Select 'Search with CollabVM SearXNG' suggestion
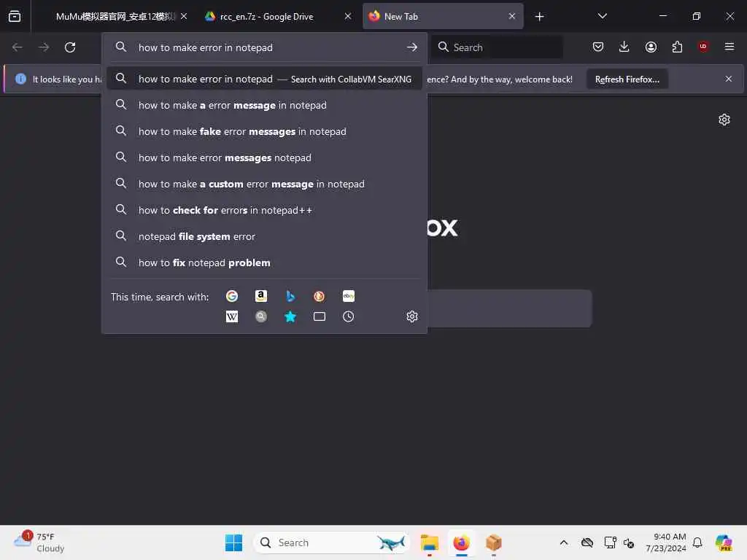Screen dimensions: 747x560 tap(264, 79)
